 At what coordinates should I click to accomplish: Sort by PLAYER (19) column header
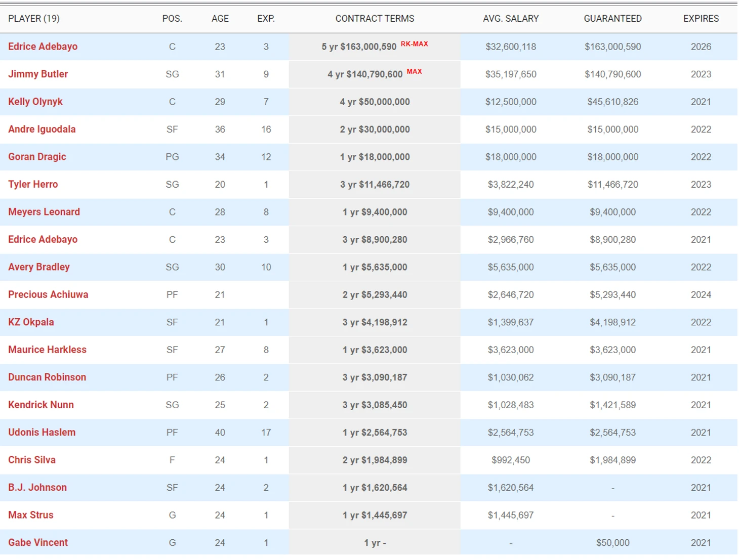coord(34,19)
